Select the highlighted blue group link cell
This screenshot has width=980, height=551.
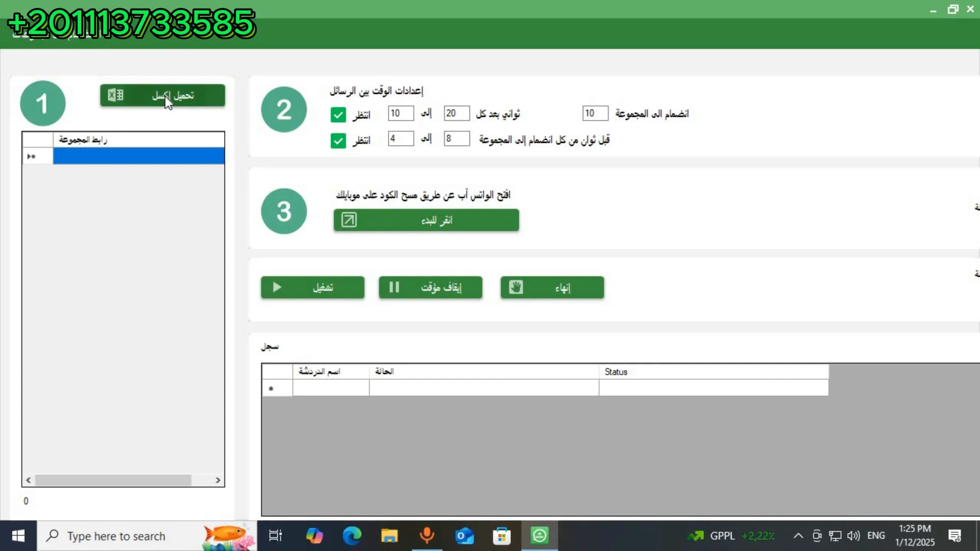click(139, 156)
